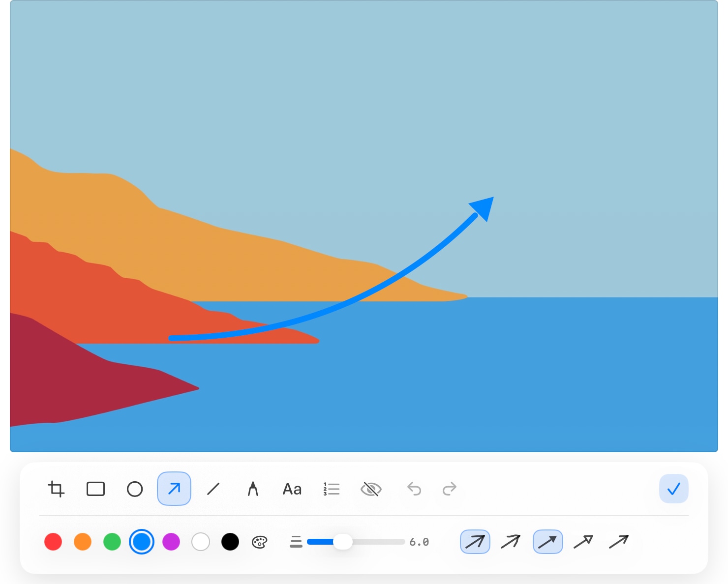The width and height of the screenshot is (728, 584).
Task: Select the straight Line tool
Action: pyautogui.click(x=213, y=489)
